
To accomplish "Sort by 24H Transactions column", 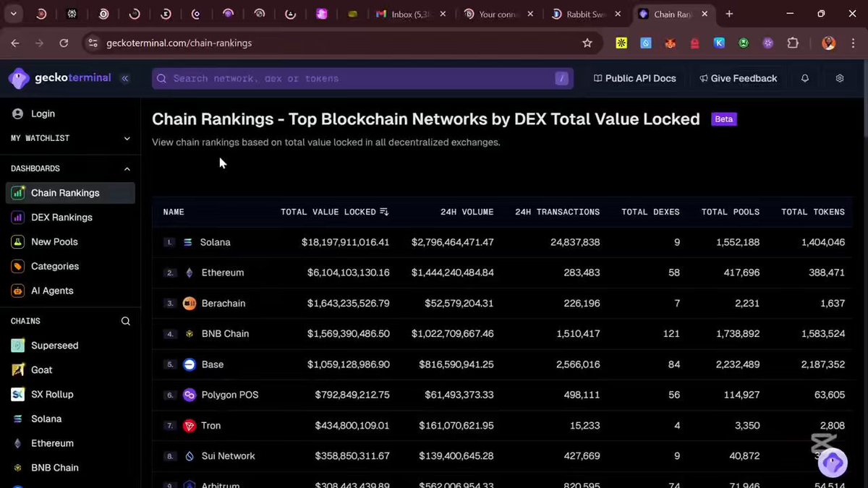I will pyautogui.click(x=557, y=212).
